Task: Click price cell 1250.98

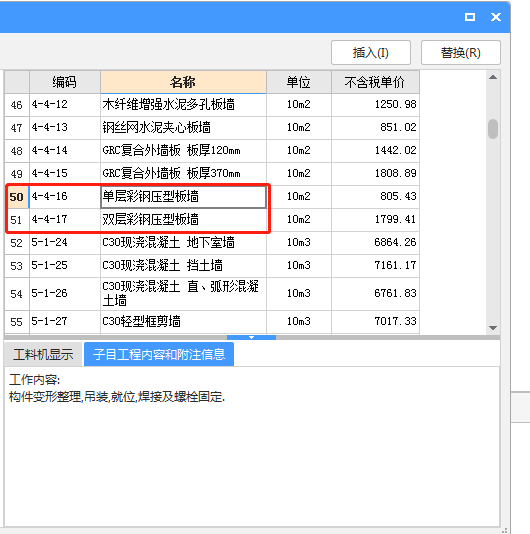Action: click(x=375, y=105)
